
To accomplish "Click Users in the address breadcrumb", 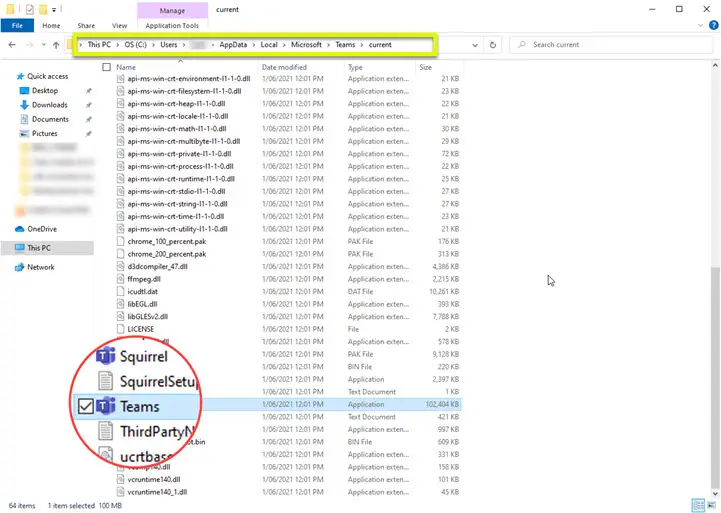I will click(169, 45).
